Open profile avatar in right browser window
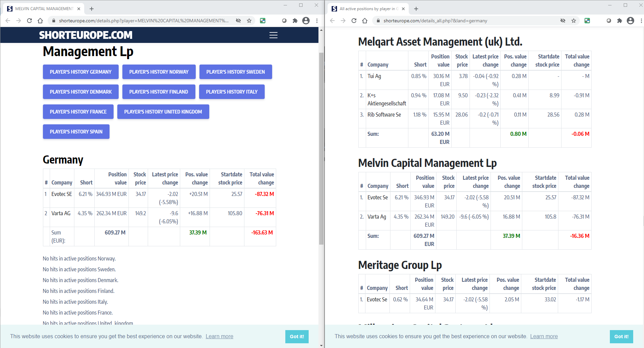 tap(630, 21)
